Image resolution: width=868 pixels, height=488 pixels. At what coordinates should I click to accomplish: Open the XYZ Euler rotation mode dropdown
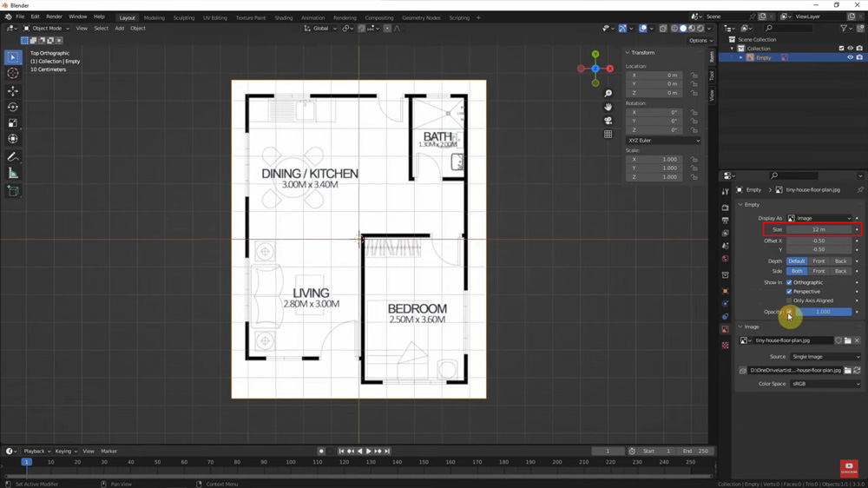(x=663, y=140)
